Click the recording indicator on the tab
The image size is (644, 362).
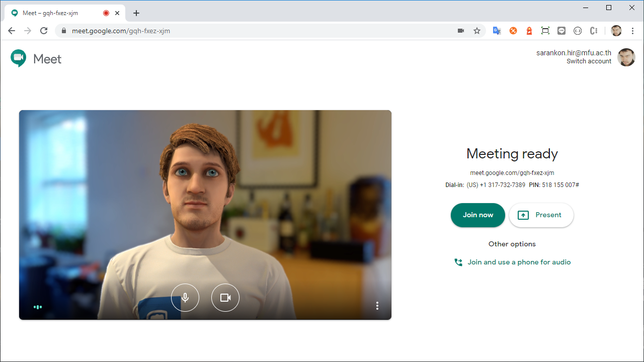(106, 13)
